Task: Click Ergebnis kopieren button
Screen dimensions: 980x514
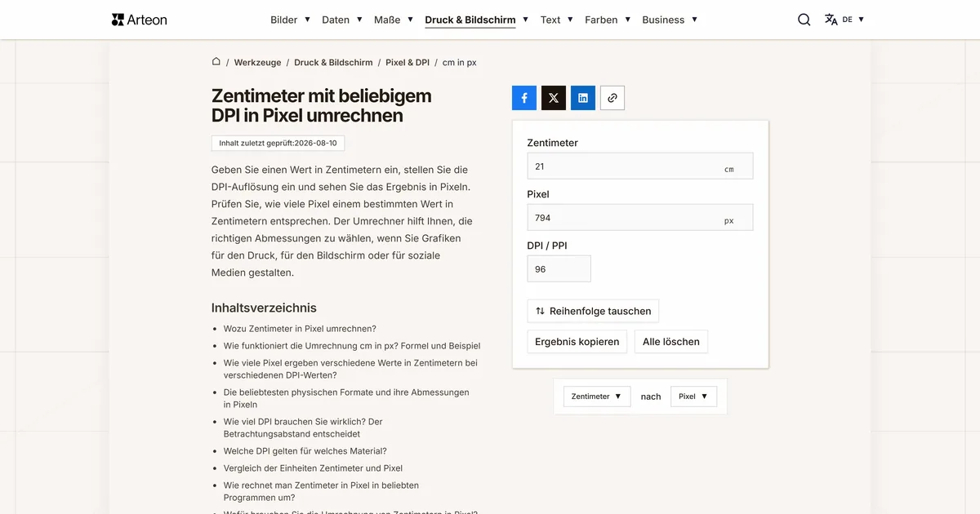Action: 577,342
